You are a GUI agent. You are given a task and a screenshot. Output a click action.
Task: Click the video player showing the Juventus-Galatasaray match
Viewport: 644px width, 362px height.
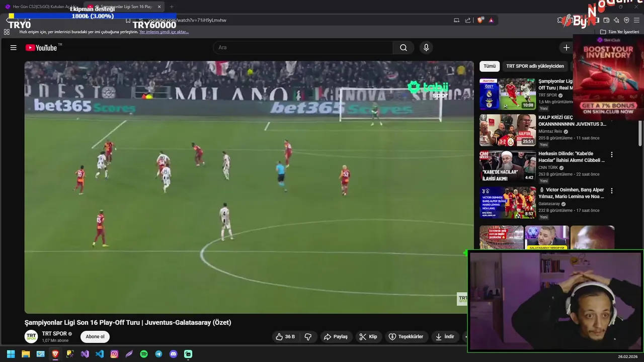click(249, 187)
